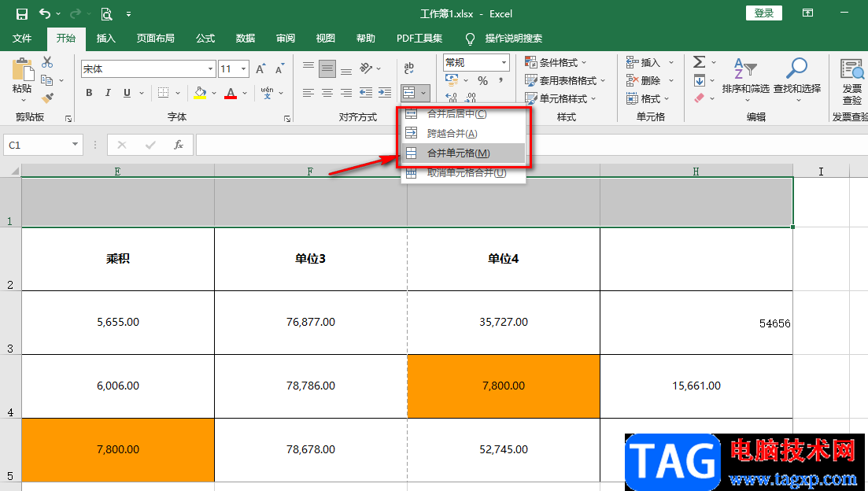The height and width of the screenshot is (491, 868).
Task: Toggle Bold formatting
Action: click(89, 92)
